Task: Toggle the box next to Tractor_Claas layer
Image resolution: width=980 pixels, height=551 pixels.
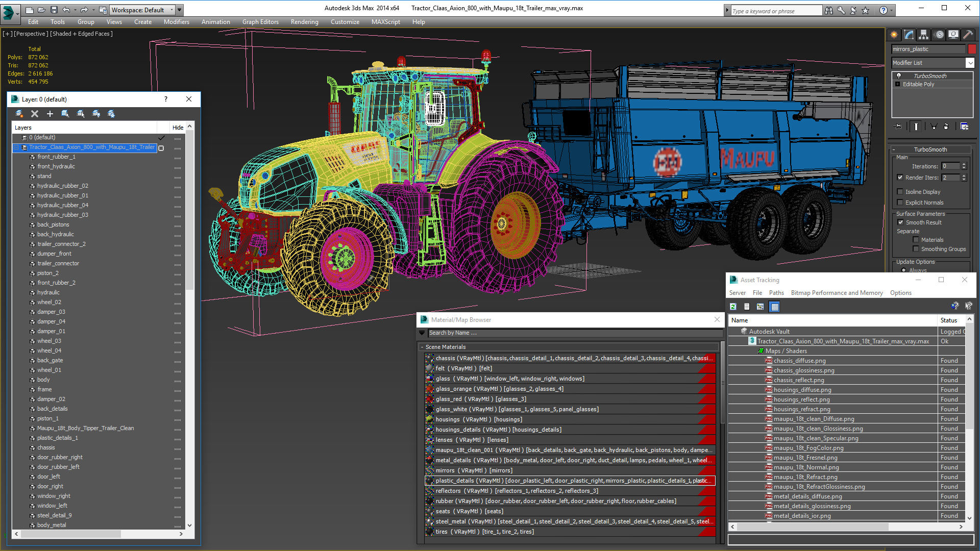Action: (x=161, y=148)
